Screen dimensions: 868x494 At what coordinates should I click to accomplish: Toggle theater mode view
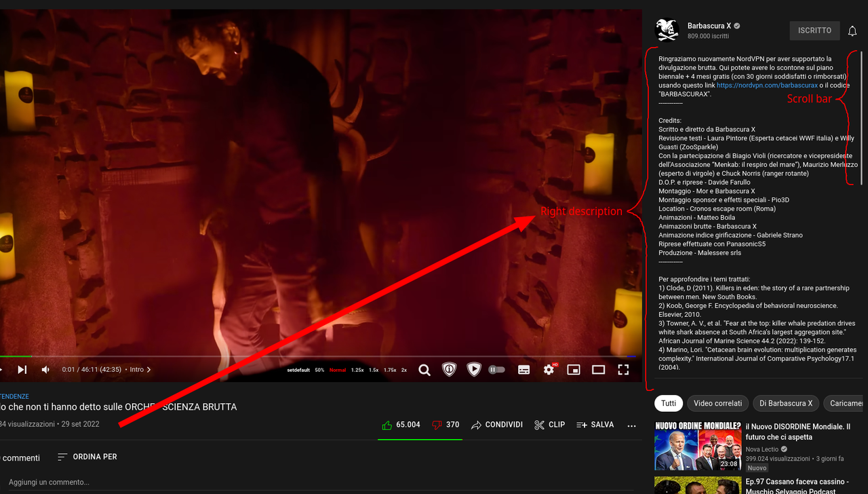[598, 370]
